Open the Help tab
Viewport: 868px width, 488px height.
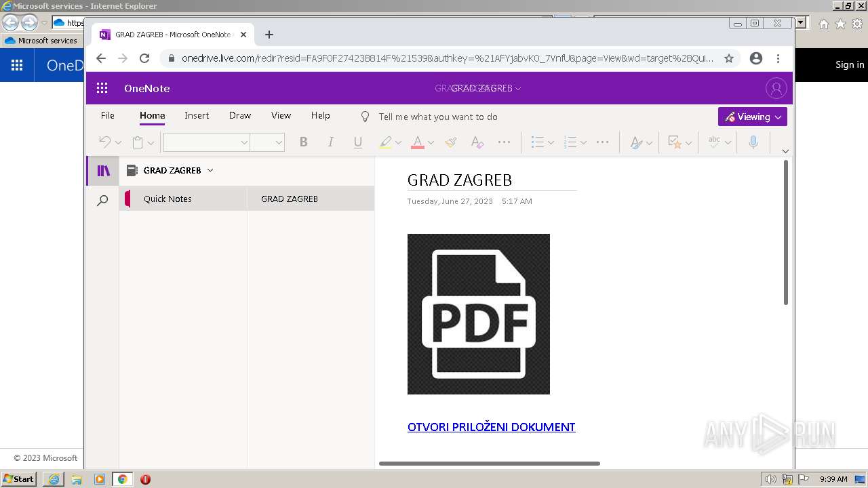(321, 115)
